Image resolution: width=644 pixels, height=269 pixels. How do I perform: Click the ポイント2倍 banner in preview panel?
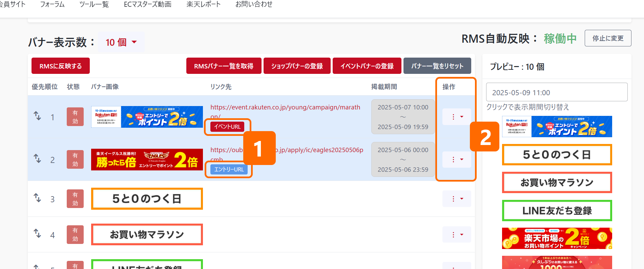tap(557, 127)
